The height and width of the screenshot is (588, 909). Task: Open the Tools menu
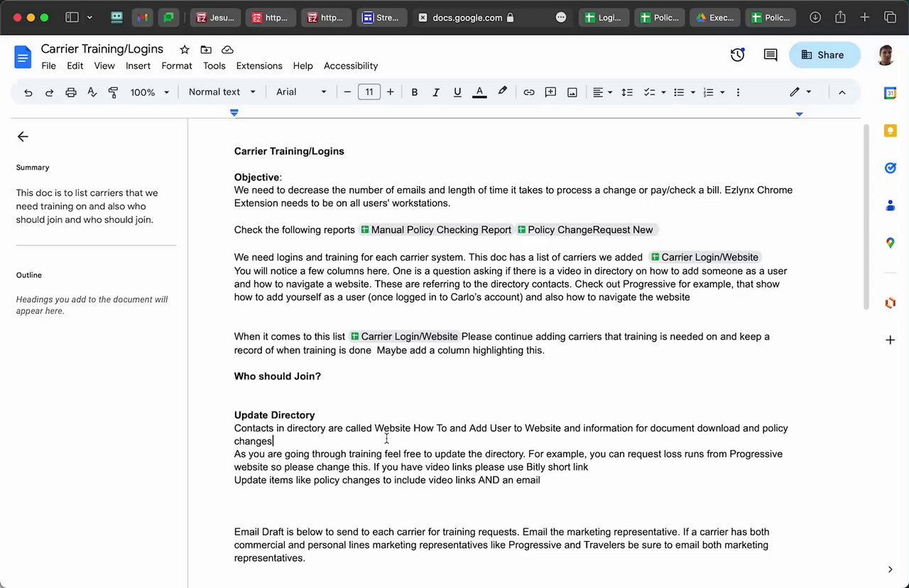214,65
